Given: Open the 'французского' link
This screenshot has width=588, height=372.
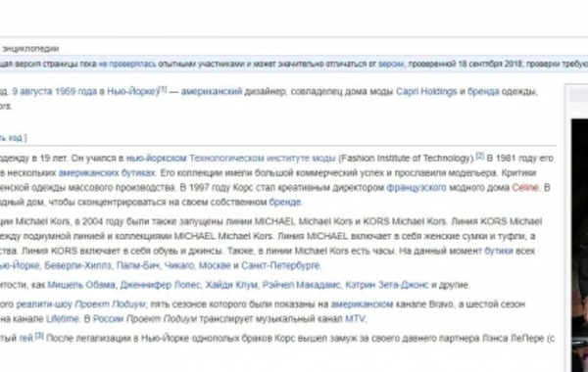Looking at the screenshot, I should (416, 188).
